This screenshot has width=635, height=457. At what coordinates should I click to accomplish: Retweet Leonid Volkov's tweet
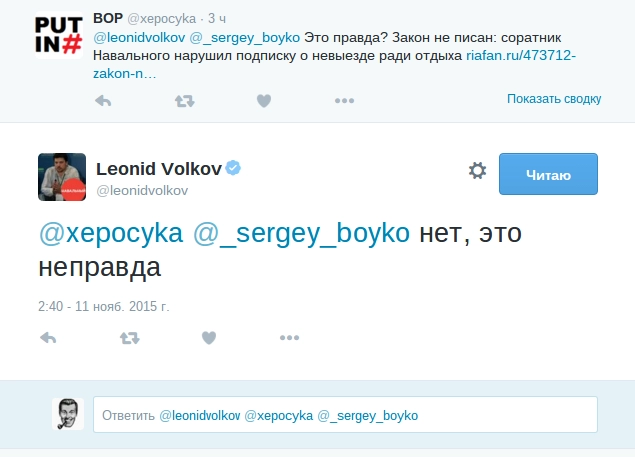coord(129,338)
